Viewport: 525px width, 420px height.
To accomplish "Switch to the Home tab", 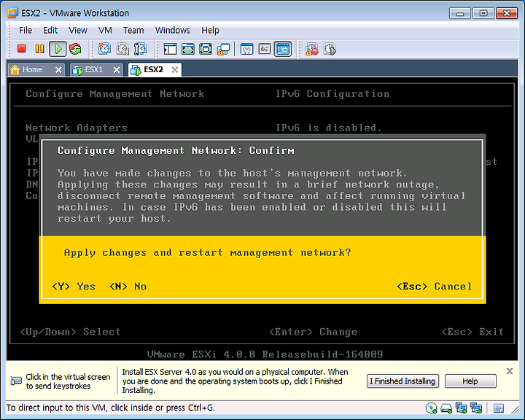I will [32, 70].
